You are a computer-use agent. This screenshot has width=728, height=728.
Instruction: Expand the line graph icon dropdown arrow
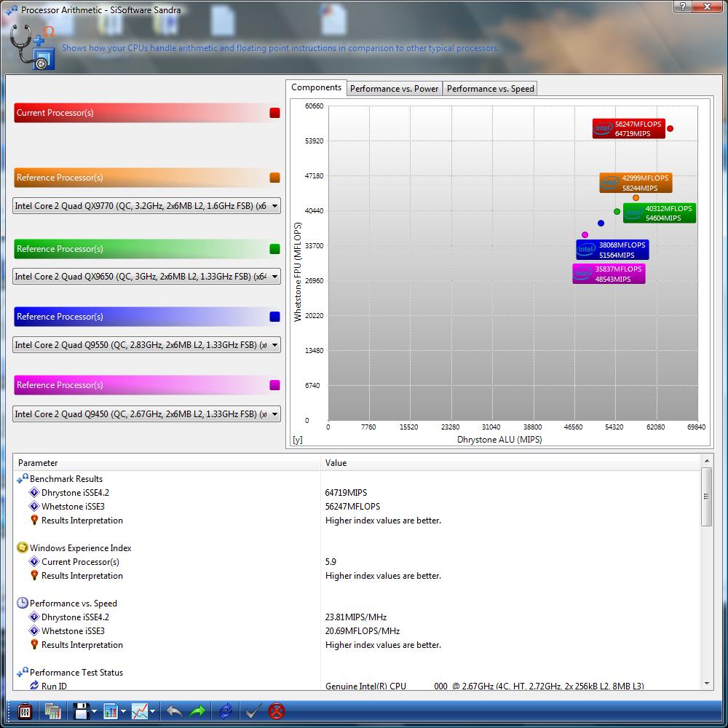[152, 711]
